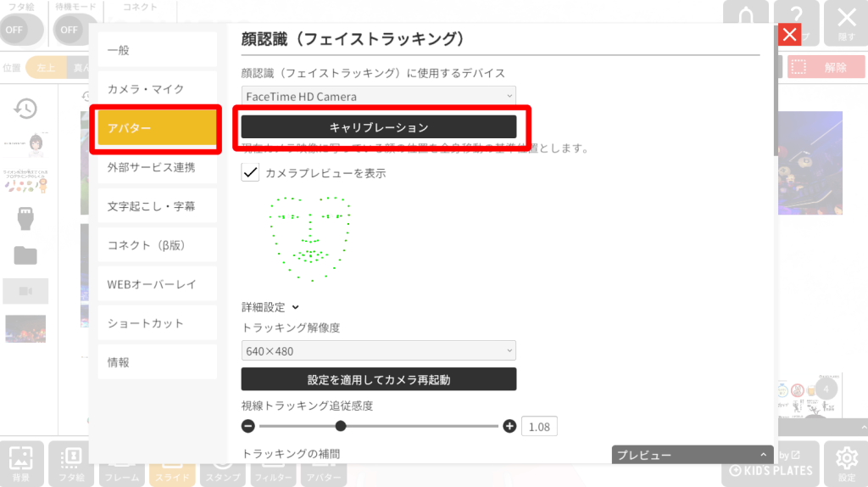Viewport: 868px width, 487px height.
Task: Open the 設定 gear icon at bottom right
Action: point(846,464)
